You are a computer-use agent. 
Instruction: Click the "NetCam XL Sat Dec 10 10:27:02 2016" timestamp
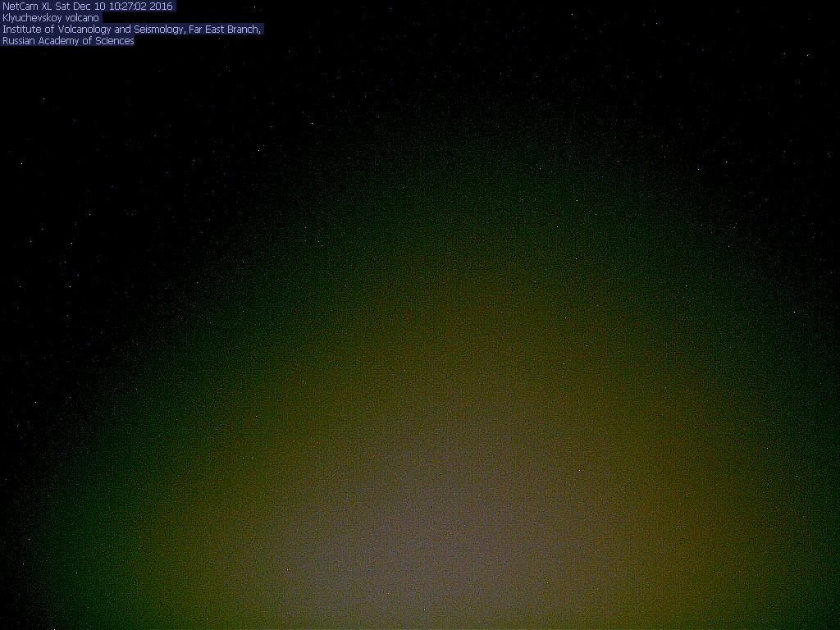click(x=88, y=7)
